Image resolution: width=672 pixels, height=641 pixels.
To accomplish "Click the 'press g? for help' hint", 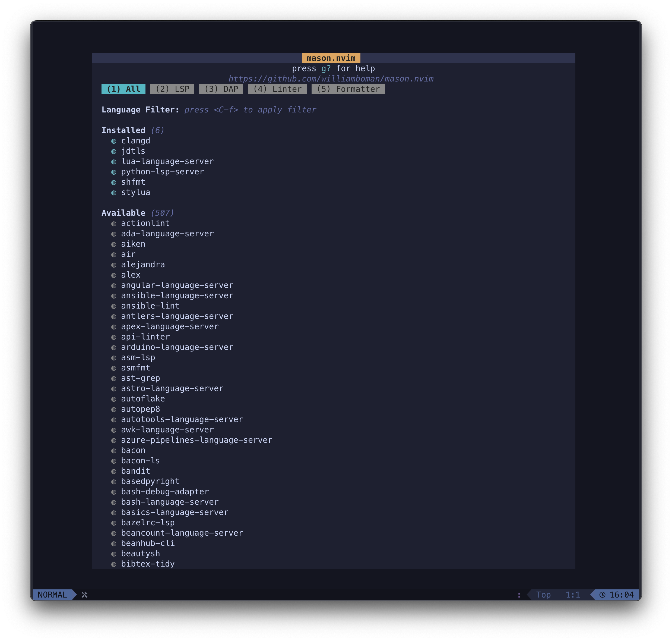I will [x=333, y=68].
